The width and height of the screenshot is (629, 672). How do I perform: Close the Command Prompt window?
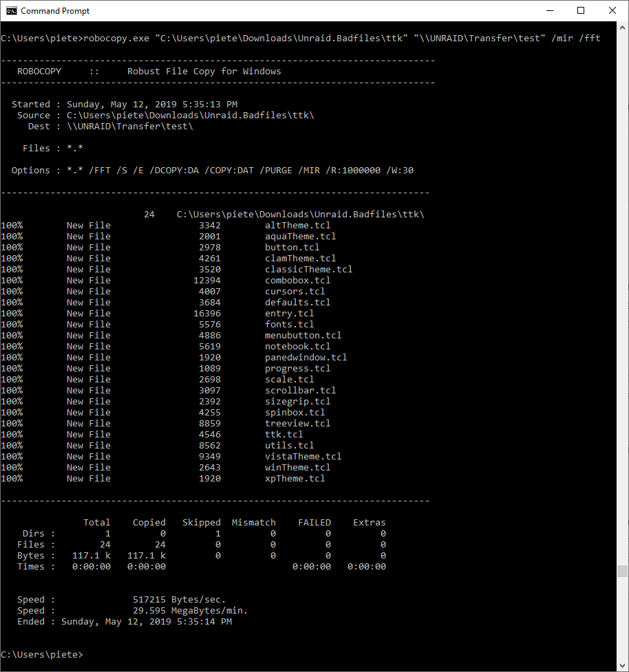(612, 11)
